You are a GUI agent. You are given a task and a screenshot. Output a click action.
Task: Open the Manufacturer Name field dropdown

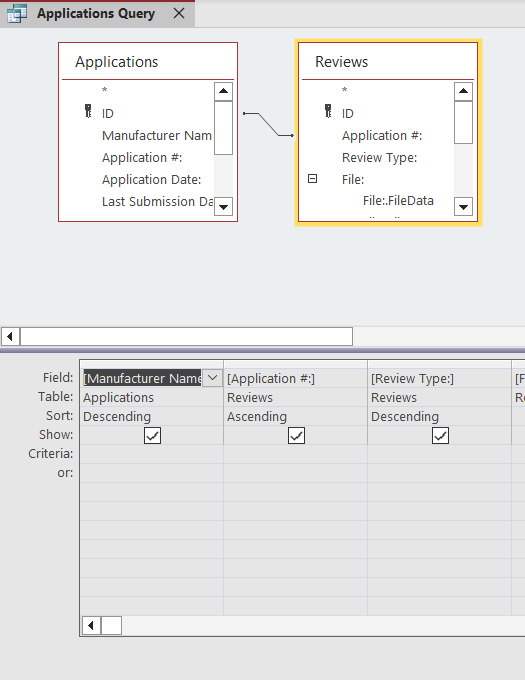[x=212, y=378]
